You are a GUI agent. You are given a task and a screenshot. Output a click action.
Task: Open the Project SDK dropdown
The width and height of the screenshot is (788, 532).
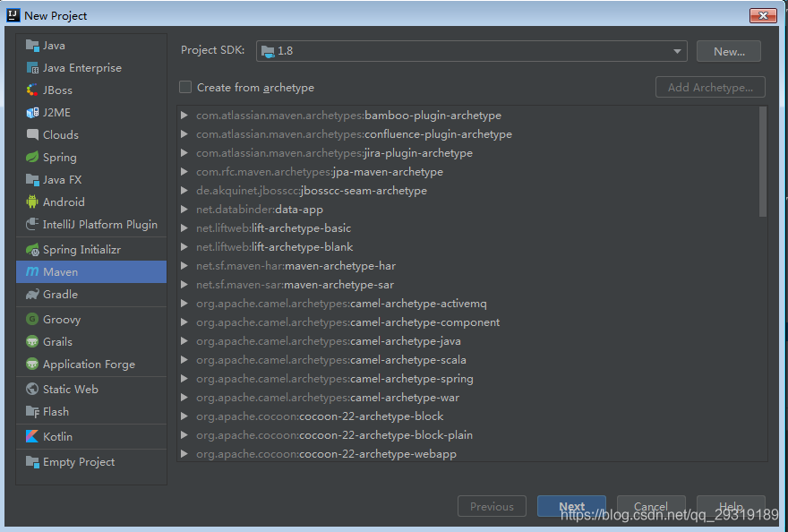point(677,51)
